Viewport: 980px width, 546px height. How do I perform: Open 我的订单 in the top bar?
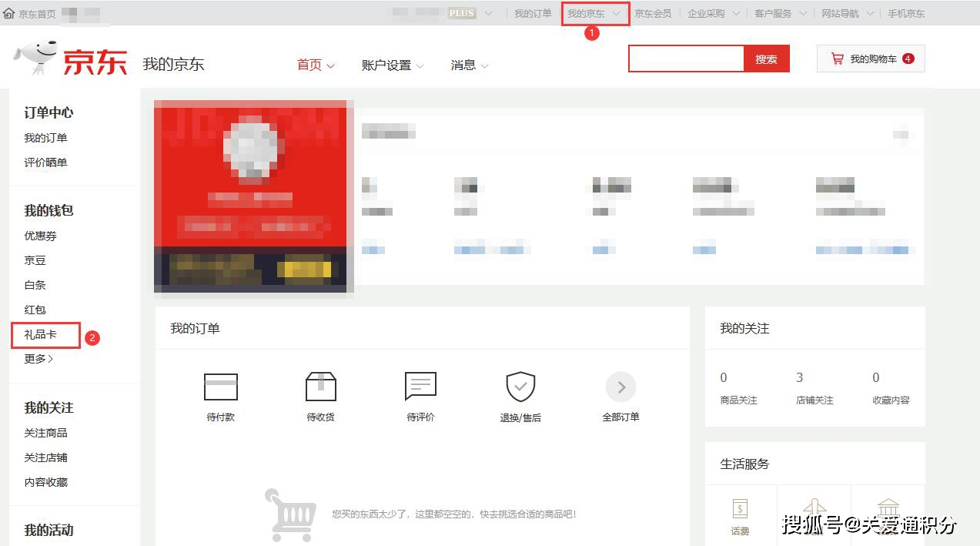pyautogui.click(x=533, y=14)
